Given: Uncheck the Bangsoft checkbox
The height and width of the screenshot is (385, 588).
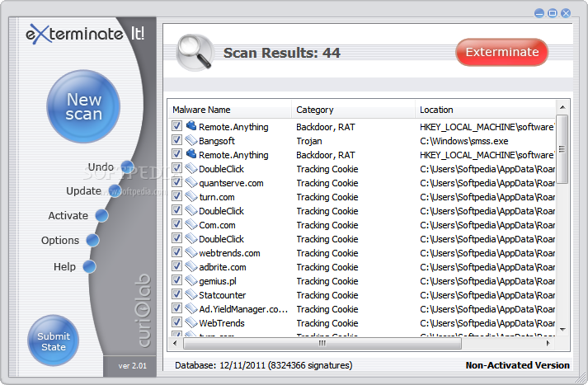Looking at the screenshot, I should 176,140.
